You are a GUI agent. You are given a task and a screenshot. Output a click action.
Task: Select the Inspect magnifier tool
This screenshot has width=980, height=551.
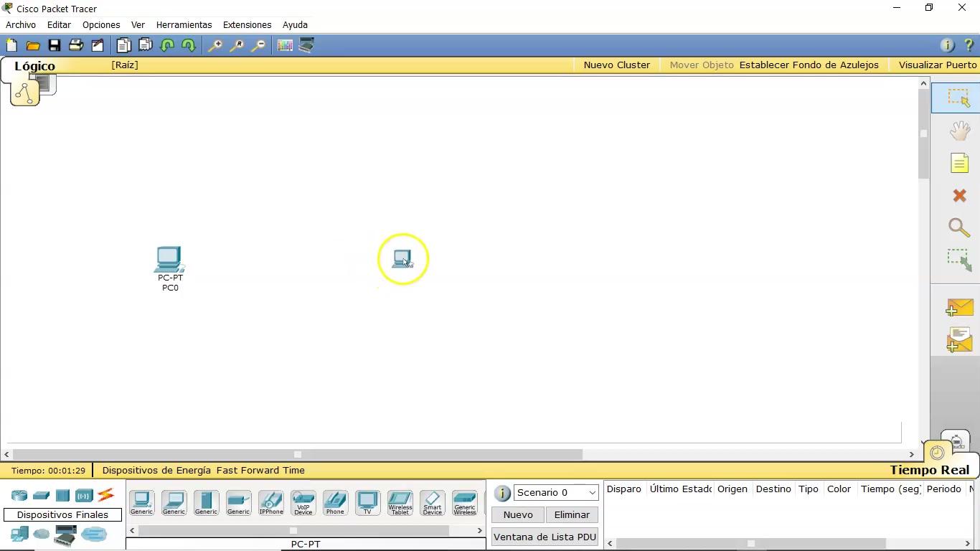pyautogui.click(x=959, y=227)
